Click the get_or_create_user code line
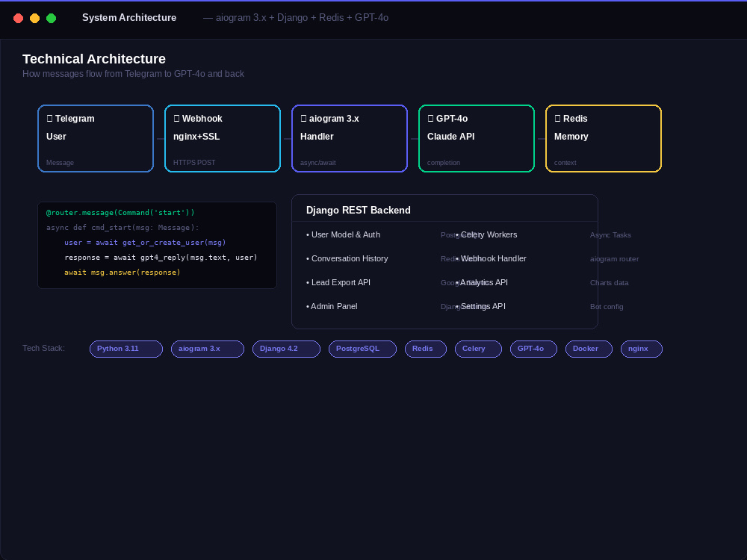The image size is (747, 560). (x=145, y=243)
